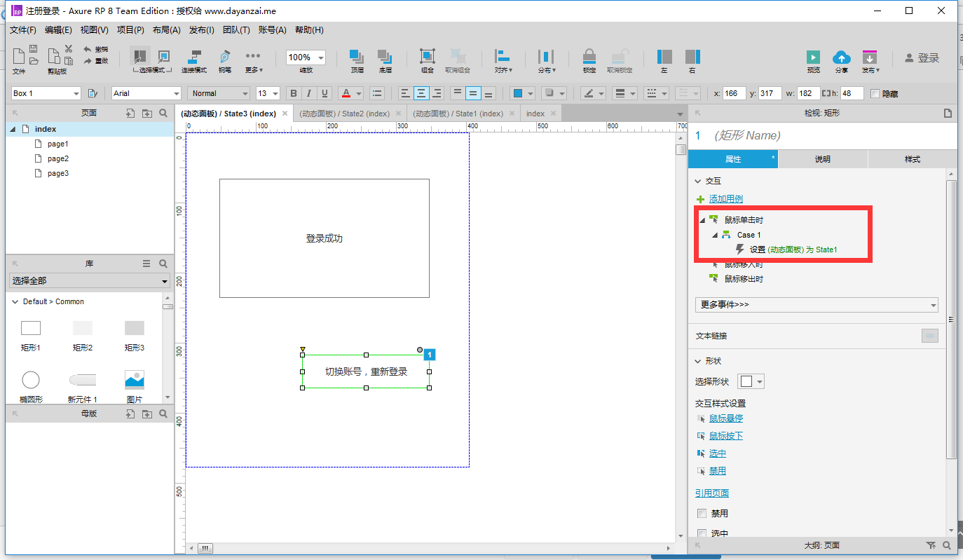This screenshot has height=560, width=963.
Task: Click the mouse hover (鼠标悬停) style link
Action: [726, 418]
